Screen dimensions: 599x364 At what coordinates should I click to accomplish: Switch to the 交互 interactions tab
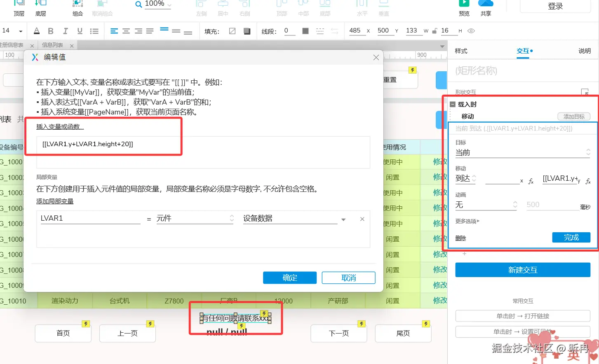(x=523, y=51)
